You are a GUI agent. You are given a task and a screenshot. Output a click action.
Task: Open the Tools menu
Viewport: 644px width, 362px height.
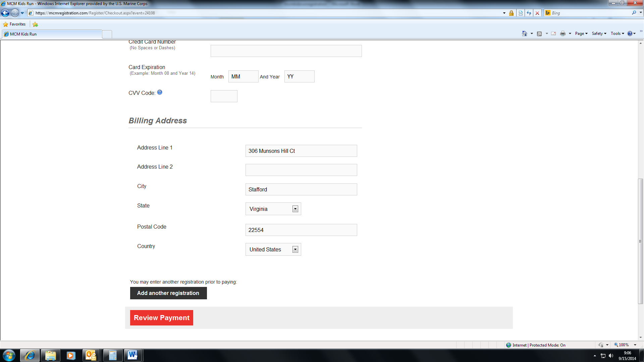617,34
